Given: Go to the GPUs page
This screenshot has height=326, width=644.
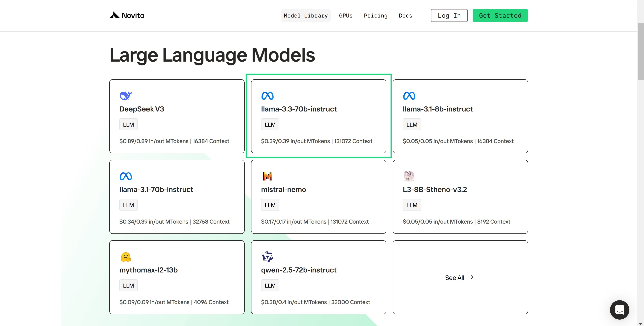Looking at the screenshot, I should click(345, 15).
